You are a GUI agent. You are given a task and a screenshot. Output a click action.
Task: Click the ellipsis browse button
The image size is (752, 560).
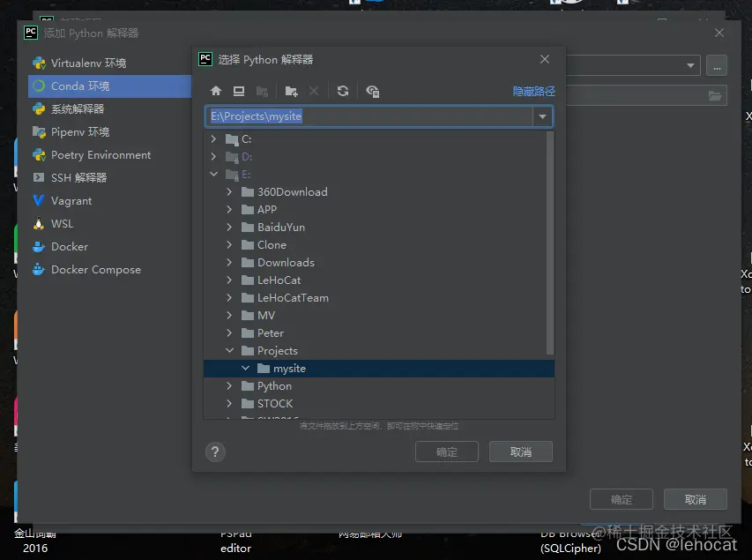click(x=717, y=66)
